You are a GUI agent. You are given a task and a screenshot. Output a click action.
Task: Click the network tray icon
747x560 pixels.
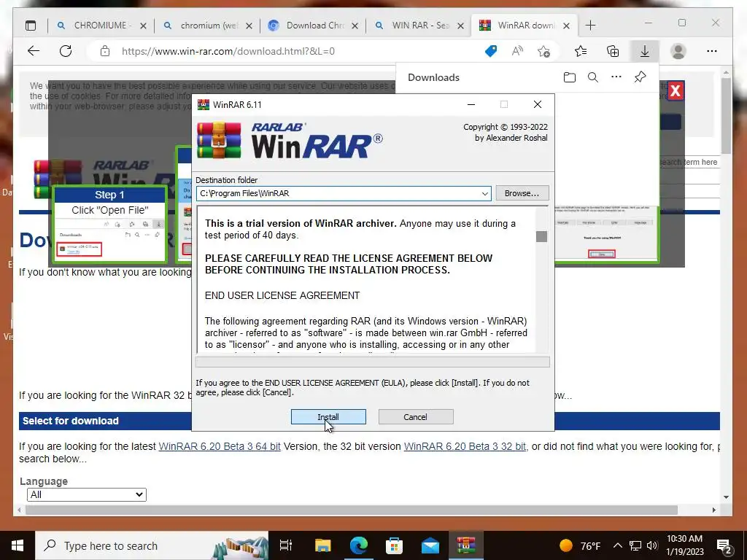coord(635,545)
